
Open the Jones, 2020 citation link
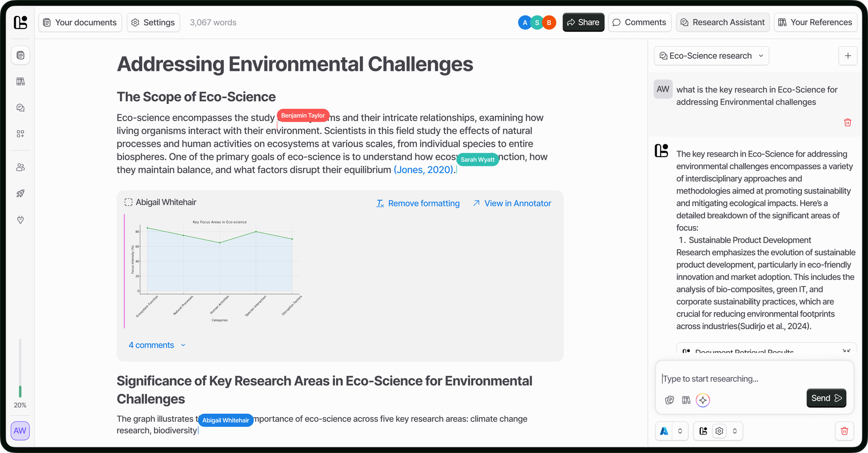point(424,170)
